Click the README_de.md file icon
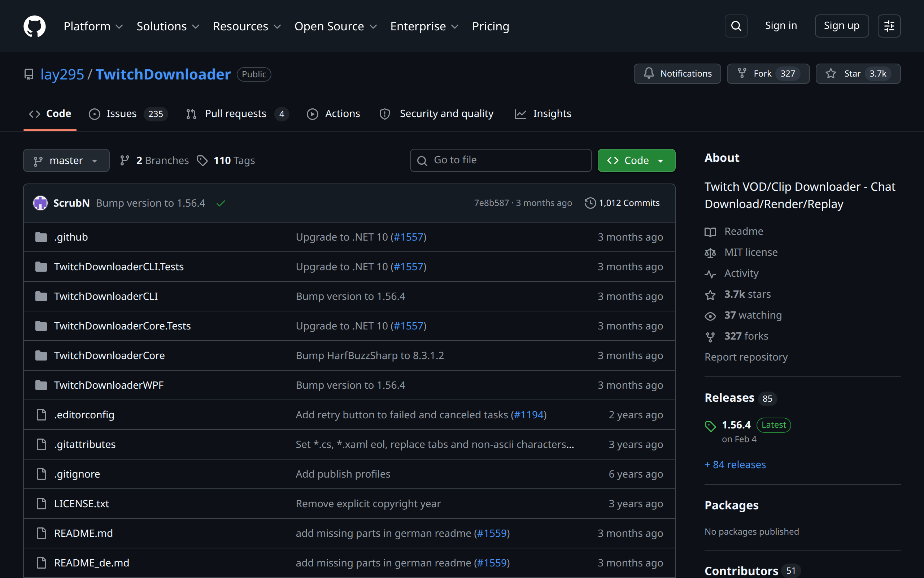 (x=41, y=563)
